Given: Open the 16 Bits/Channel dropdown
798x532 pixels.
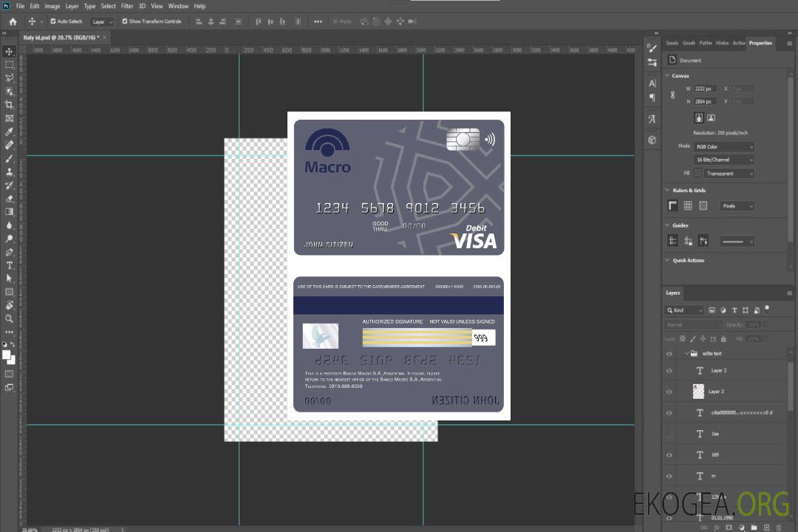Looking at the screenshot, I should (x=723, y=160).
